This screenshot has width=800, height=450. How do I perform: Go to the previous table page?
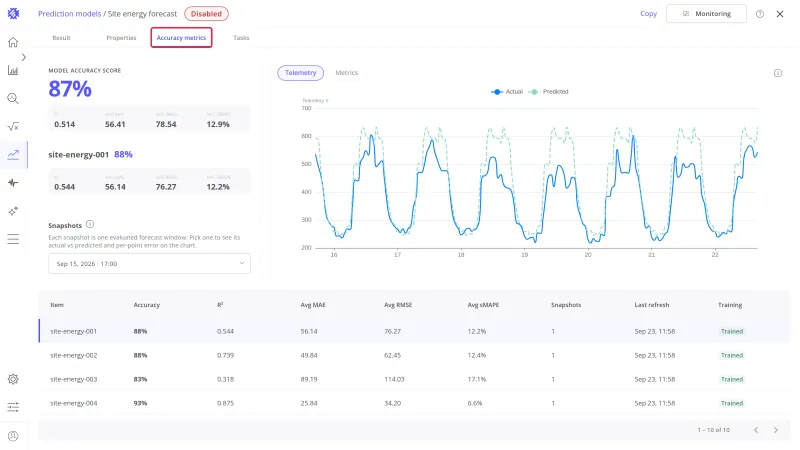pos(756,430)
